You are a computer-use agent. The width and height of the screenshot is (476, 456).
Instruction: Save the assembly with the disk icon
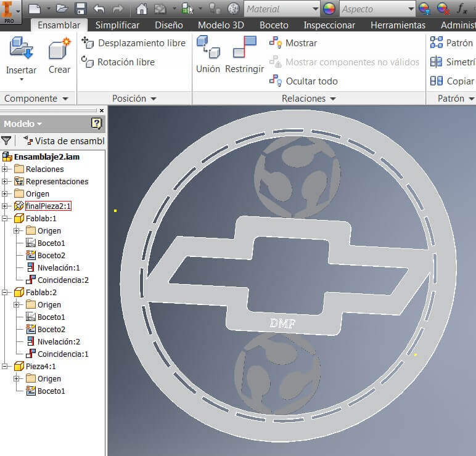point(81,9)
